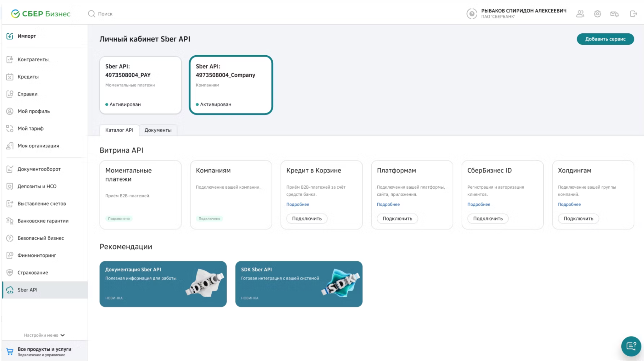644x361 pixels.
Task: Click the Безопасный бизнес sidebar icon
Action: coord(10,238)
